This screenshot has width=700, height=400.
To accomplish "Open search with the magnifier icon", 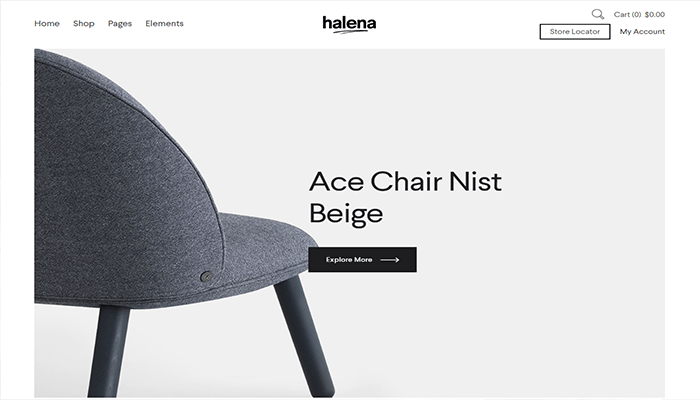I will tap(598, 14).
